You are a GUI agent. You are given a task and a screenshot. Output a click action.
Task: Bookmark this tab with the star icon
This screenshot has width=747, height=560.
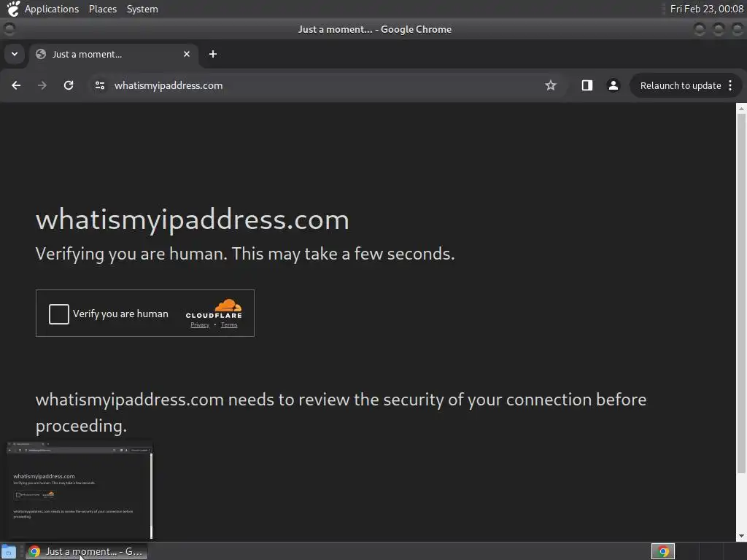[551, 85]
